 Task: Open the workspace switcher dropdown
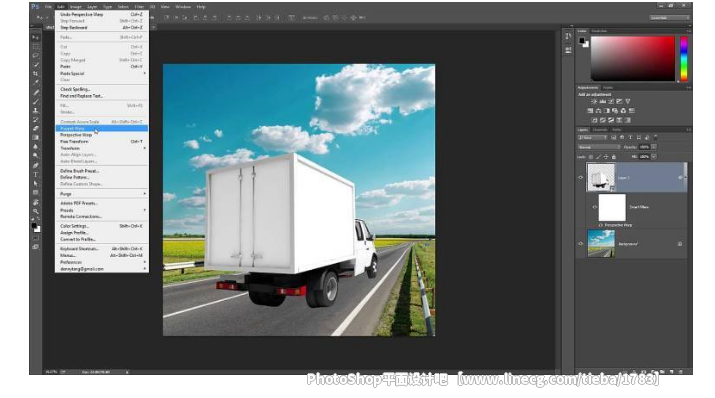pos(669,18)
